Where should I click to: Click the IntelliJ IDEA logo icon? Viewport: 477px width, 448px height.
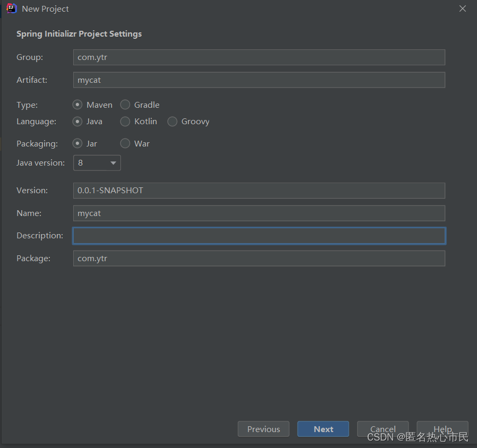tap(12, 8)
